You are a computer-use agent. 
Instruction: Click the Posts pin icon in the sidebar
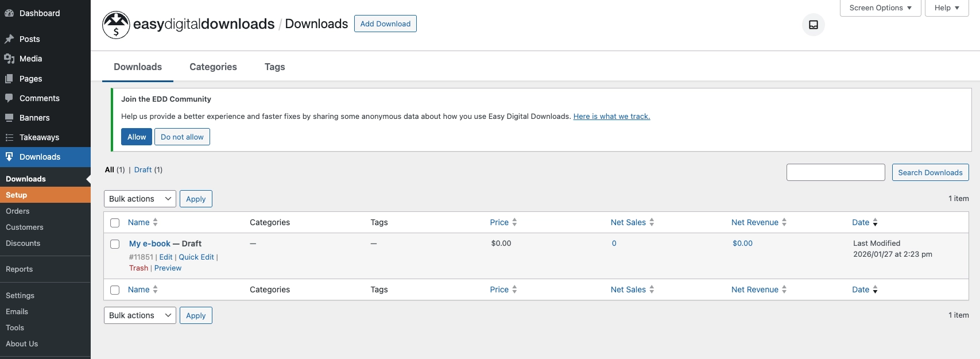tap(9, 39)
